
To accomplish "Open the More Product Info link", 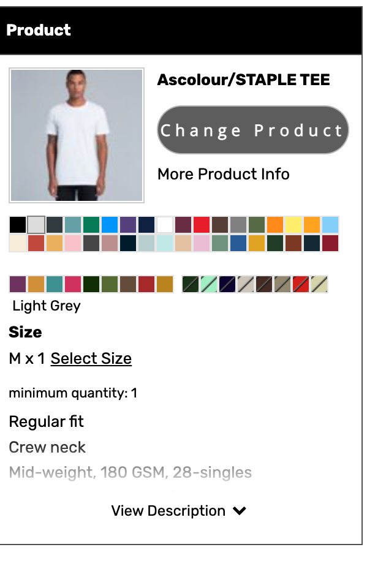I will click(223, 174).
